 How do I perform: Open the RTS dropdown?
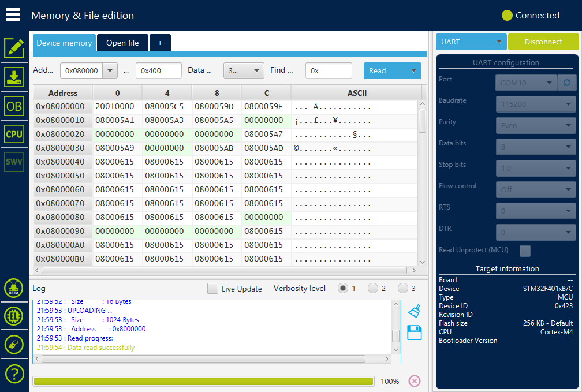click(x=536, y=211)
